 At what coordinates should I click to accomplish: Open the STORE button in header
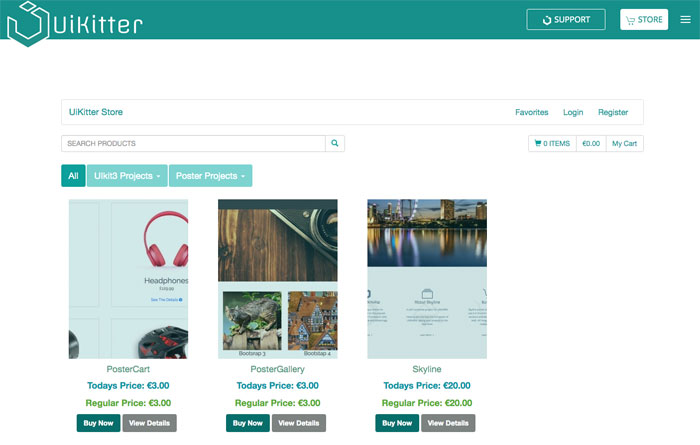pos(644,20)
